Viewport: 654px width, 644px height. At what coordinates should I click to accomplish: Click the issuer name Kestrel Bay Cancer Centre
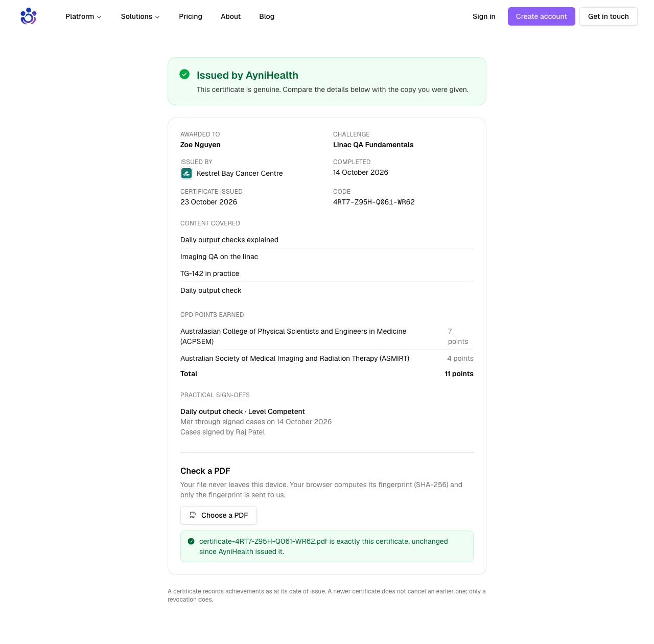point(240,173)
